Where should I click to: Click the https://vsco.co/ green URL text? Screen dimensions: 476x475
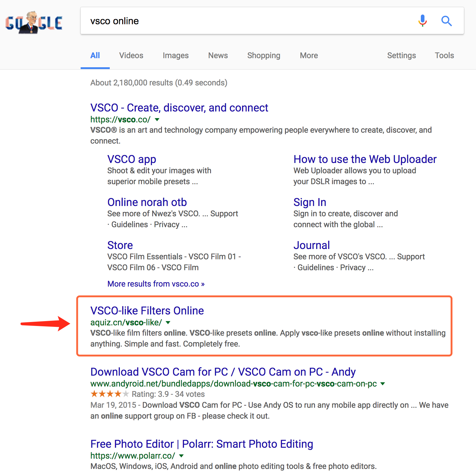click(x=120, y=120)
